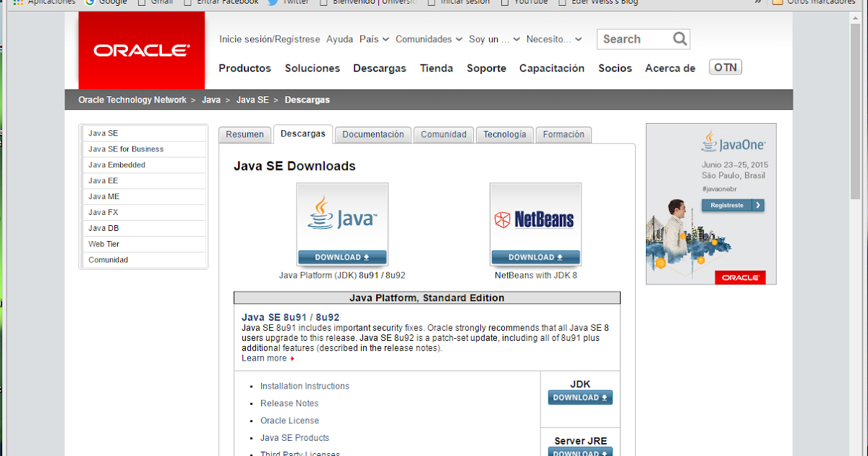Select Java SE for Business in sidebar
Screen dimensions: 868x456
tap(145, 149)
